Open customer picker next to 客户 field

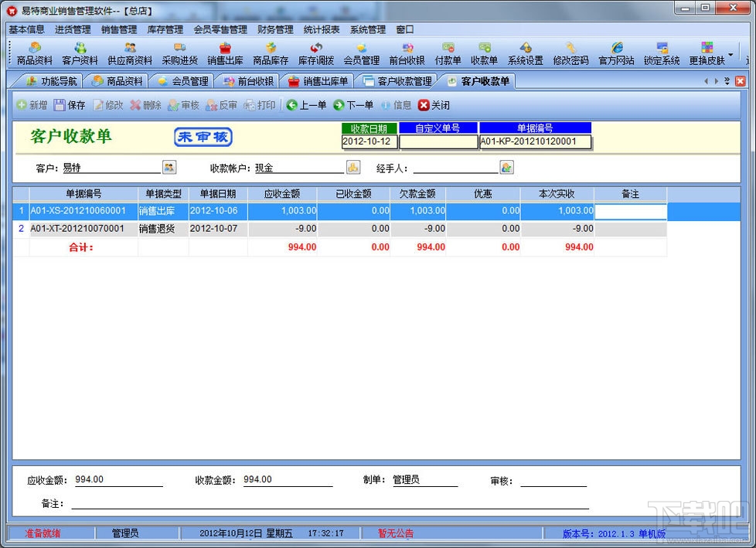coord(169,167)
